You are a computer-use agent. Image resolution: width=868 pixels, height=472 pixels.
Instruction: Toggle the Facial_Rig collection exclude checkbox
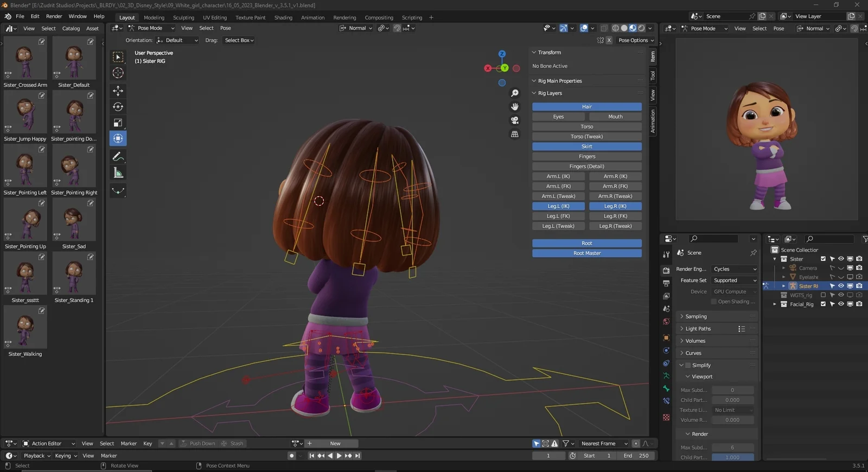click(x=823, y=304)
